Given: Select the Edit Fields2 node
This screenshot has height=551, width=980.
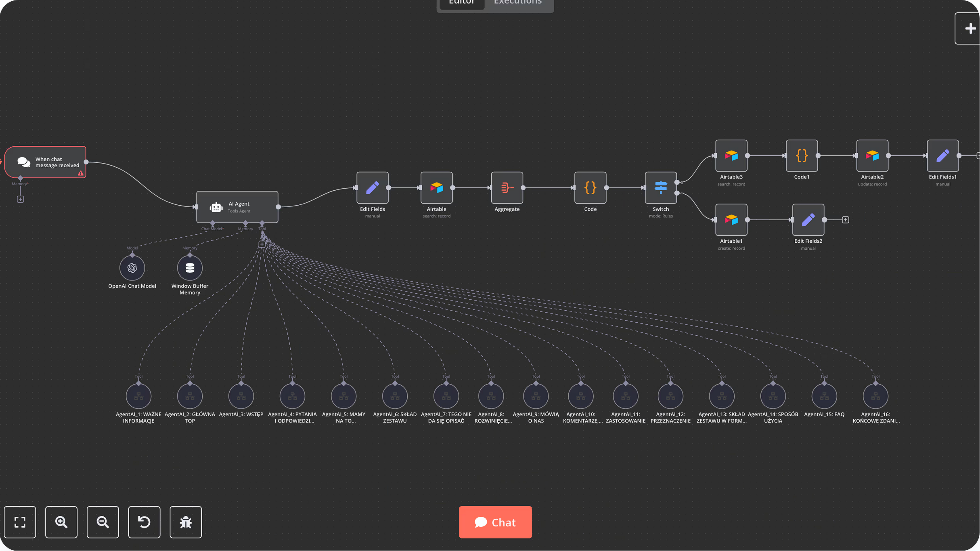Looking at the screenshot, I should [808, 220].
